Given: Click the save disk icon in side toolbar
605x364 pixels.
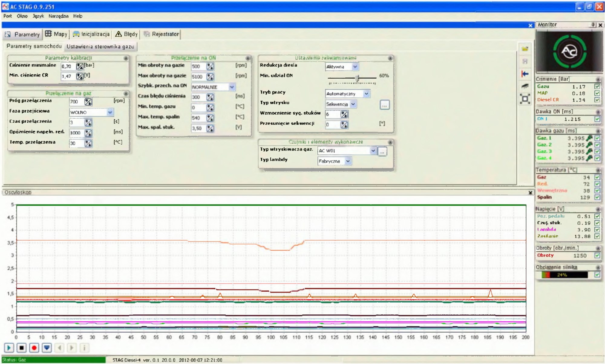Looking at the screenshot, I should [x=525, y=61].
